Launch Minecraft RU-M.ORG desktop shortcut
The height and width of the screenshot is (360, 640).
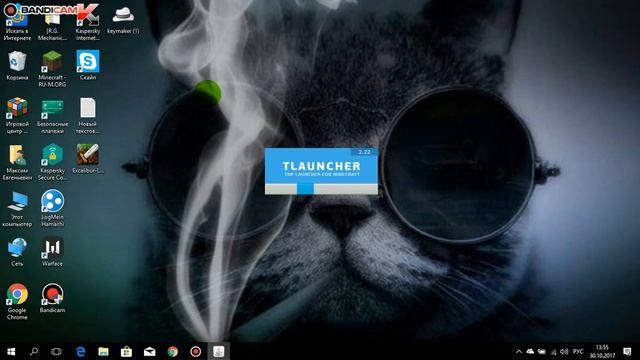pyautogui.click(x=52, y=69)
